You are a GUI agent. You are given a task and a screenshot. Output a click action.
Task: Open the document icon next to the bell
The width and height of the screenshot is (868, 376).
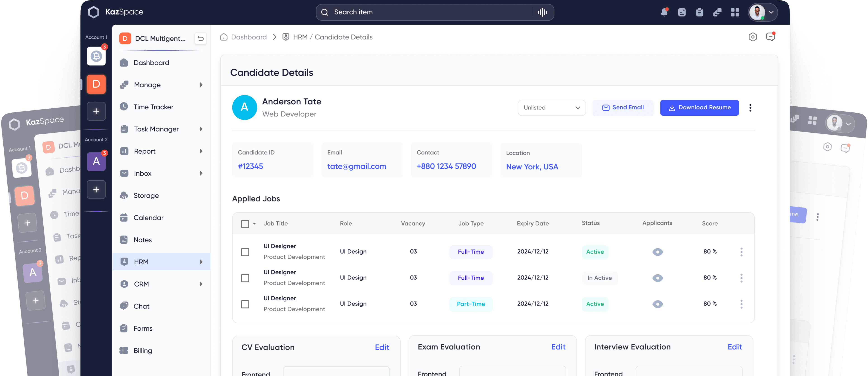(682, 12)
